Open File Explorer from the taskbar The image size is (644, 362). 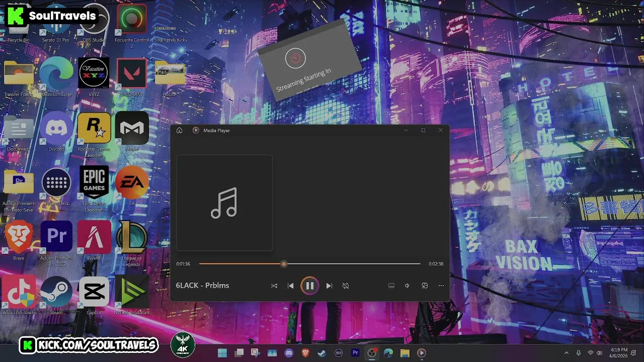(x=405, y=353)
